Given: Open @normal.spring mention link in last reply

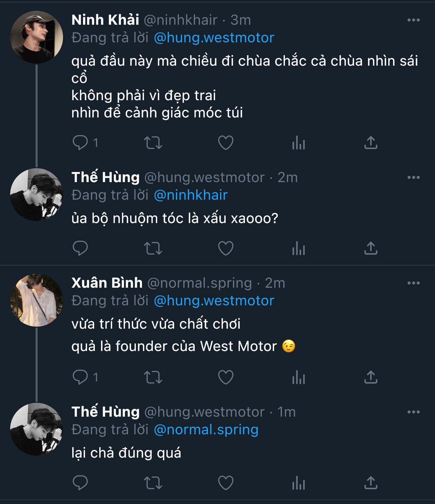Looking at the screenshot, I should point(206,430).
